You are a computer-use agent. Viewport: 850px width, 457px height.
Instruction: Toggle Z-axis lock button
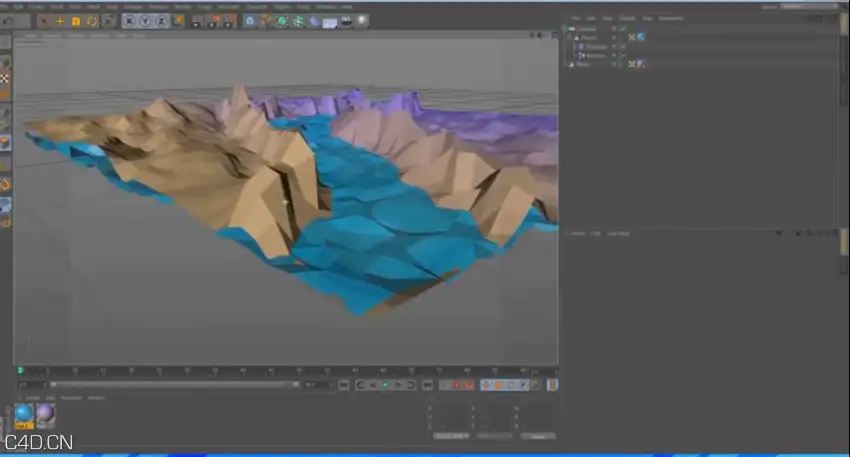click(161, 21)
